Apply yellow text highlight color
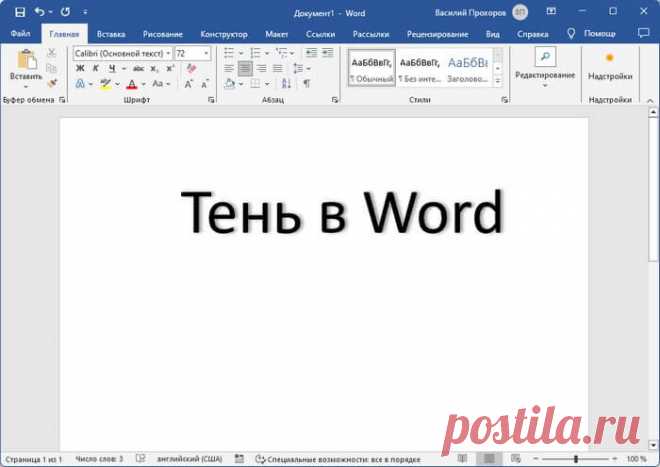Viewport: 660px width, 467px height. click(x=105, y=84)
